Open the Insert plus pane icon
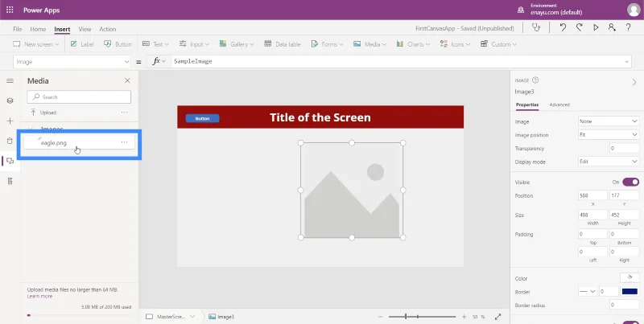Screen dimensions: 644x324 (x=10, y=121)
